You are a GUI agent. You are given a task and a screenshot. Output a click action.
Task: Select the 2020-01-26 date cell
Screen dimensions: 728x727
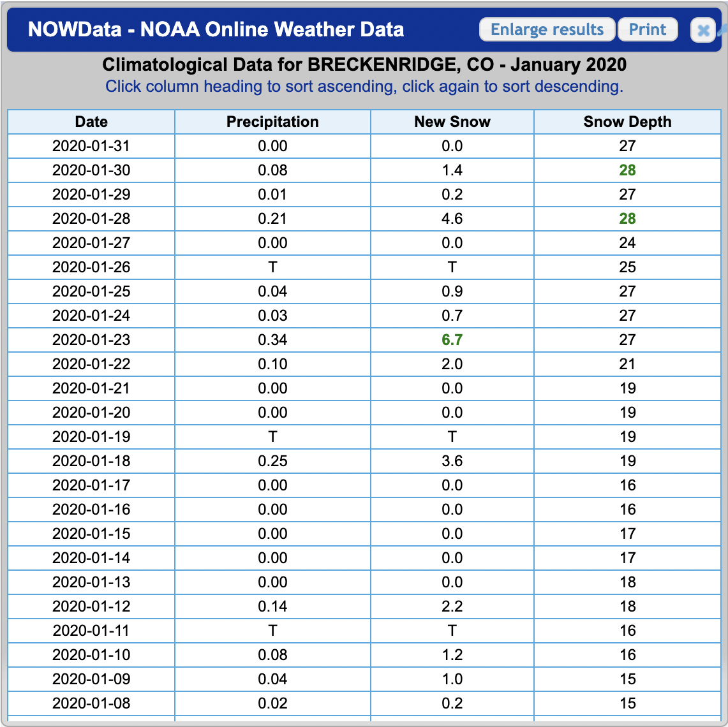coord(91,267)
